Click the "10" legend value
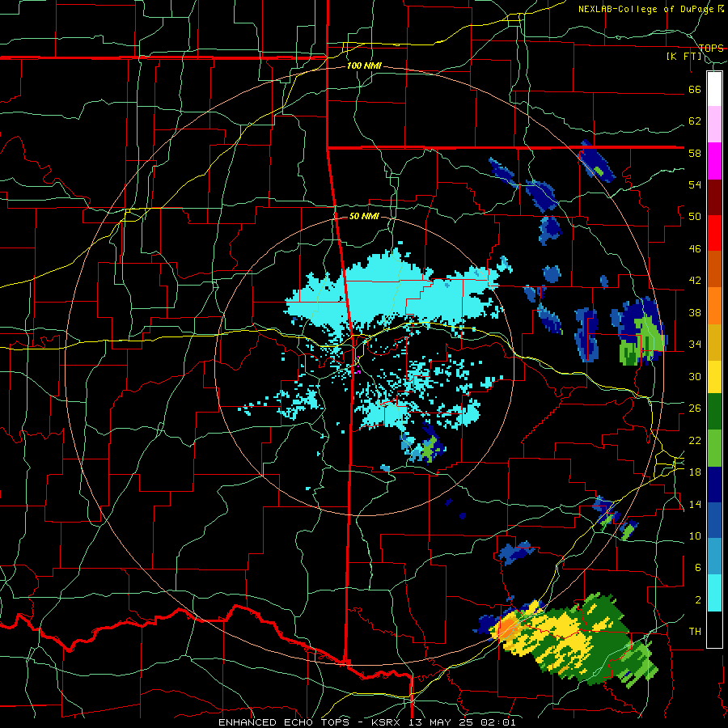 (695, 535)
